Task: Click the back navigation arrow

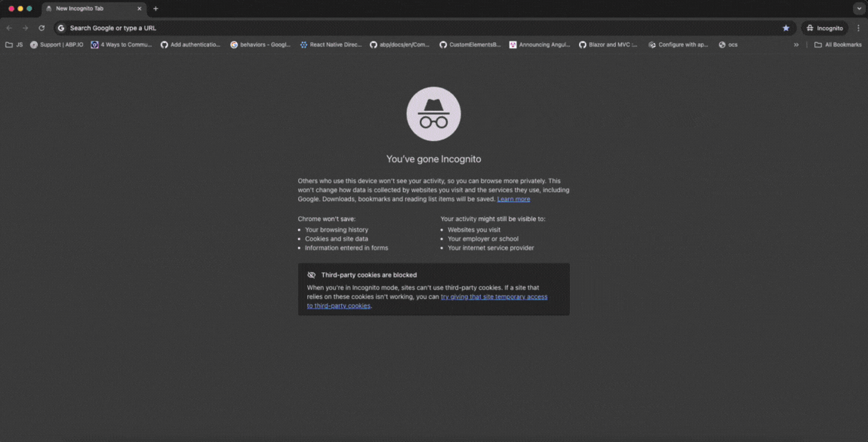Action: coord(9,28)
